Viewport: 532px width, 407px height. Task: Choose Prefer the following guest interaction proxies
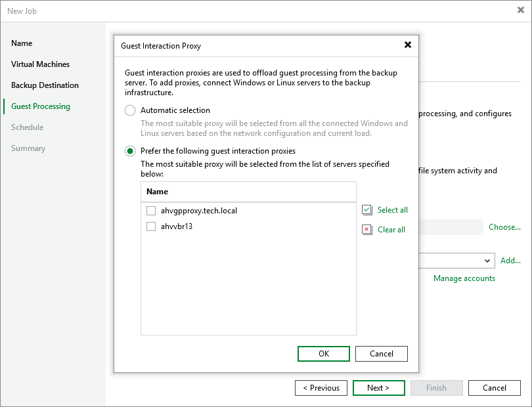pos(129,150)
